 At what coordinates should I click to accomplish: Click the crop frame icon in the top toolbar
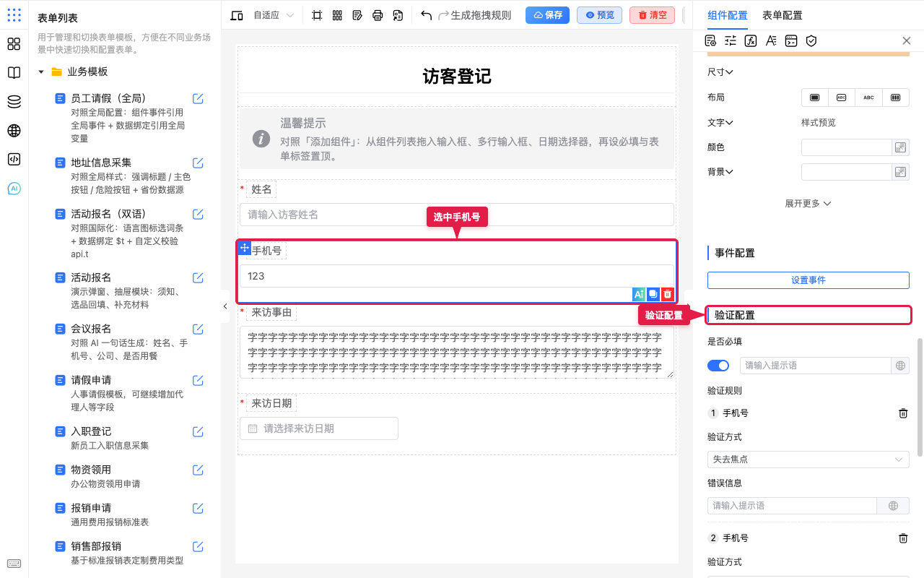(x=317, y=15)
